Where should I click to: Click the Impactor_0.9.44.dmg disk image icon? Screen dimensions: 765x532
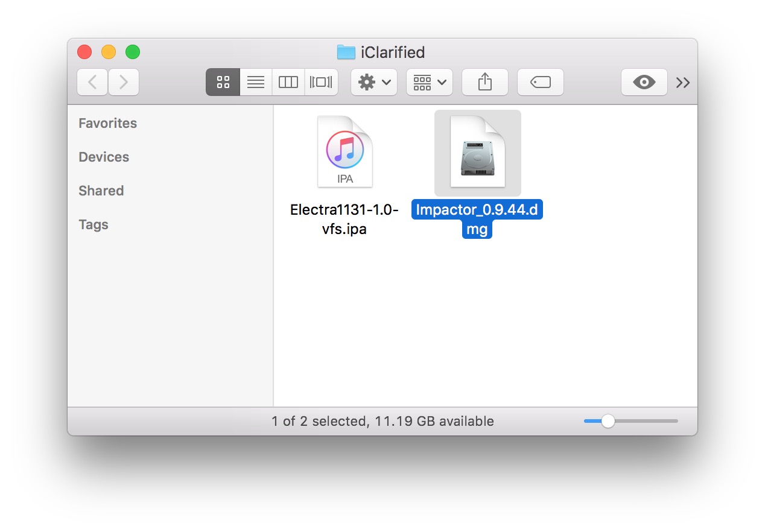(x=477, y=153)
